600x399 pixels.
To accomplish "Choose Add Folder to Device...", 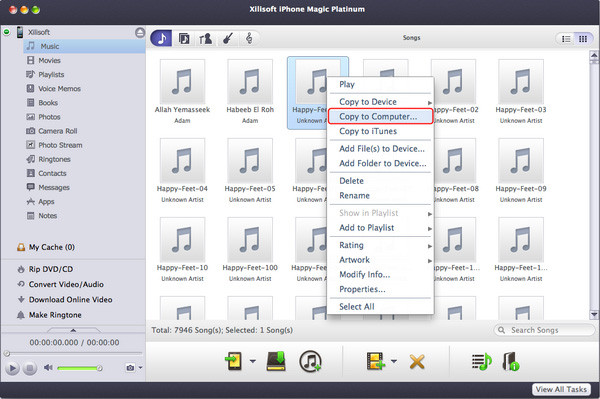I will pos(381,163).
